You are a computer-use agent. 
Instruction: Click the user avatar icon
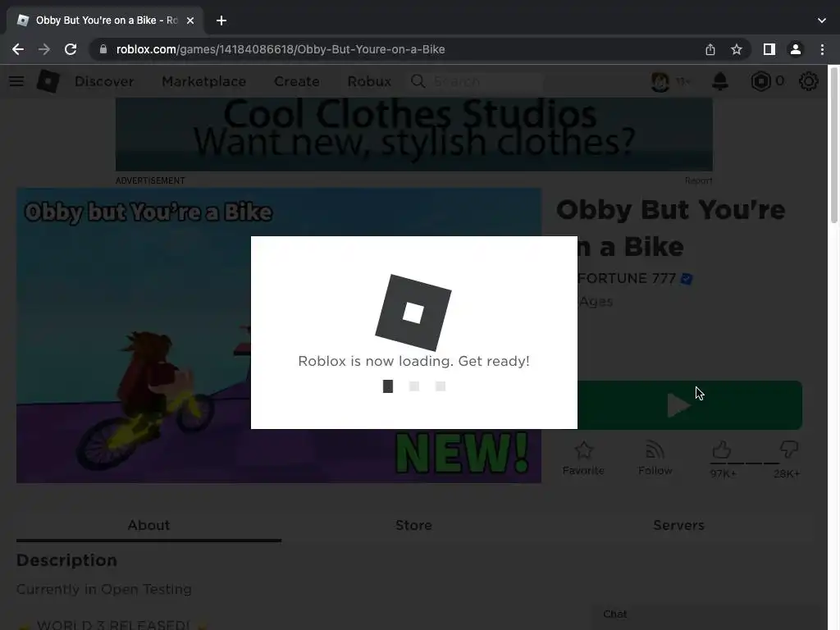click(x=660, y=81)
